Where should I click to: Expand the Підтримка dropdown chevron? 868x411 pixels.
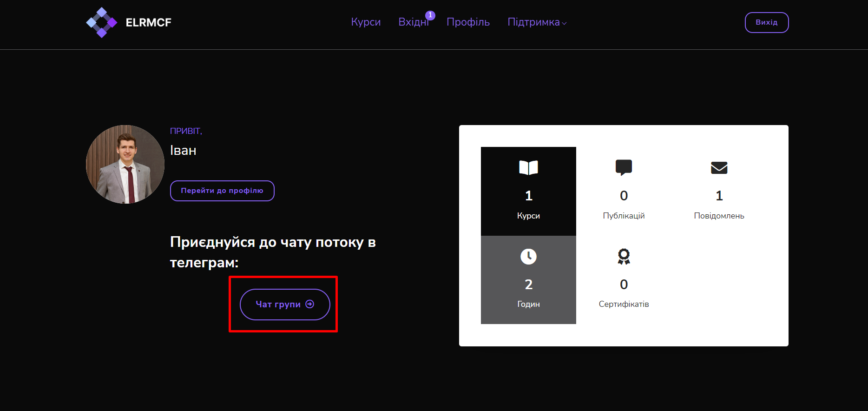click(x=564, y=23)
